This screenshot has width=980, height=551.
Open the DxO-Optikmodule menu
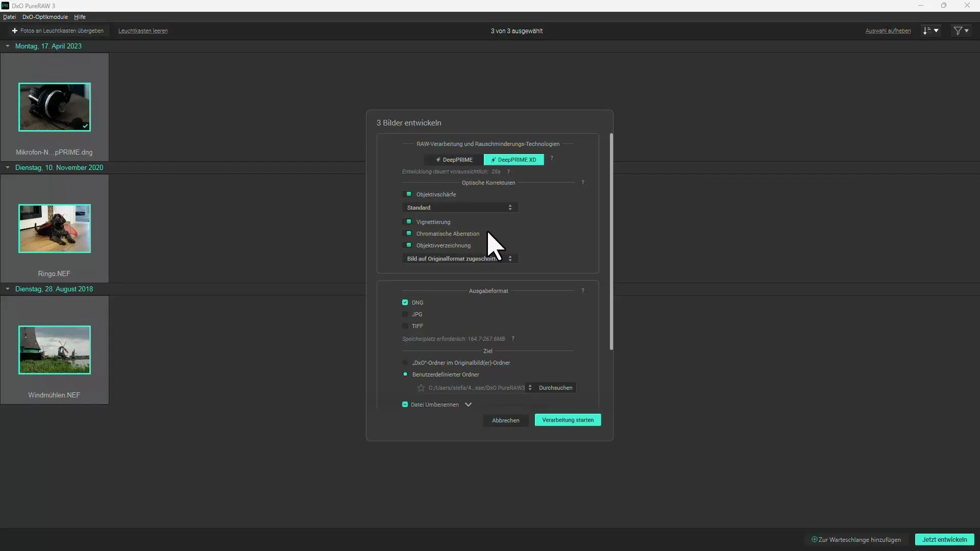[45, 17]
